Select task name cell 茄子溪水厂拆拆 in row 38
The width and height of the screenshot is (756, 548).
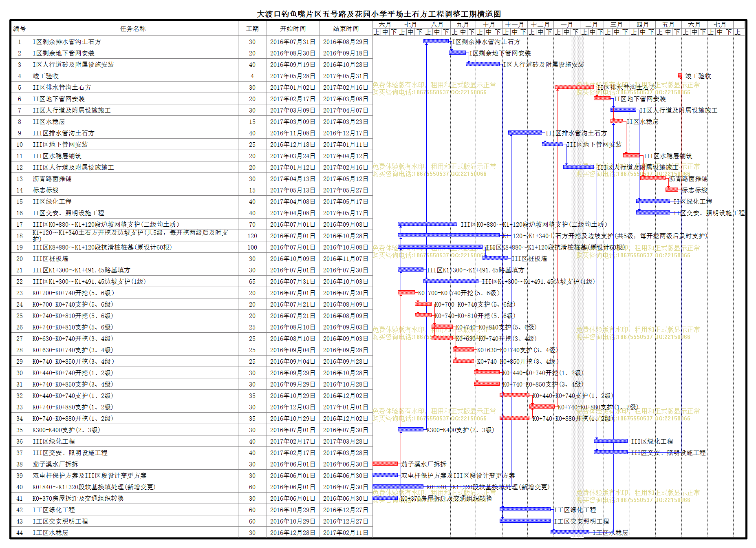(133, 464)
